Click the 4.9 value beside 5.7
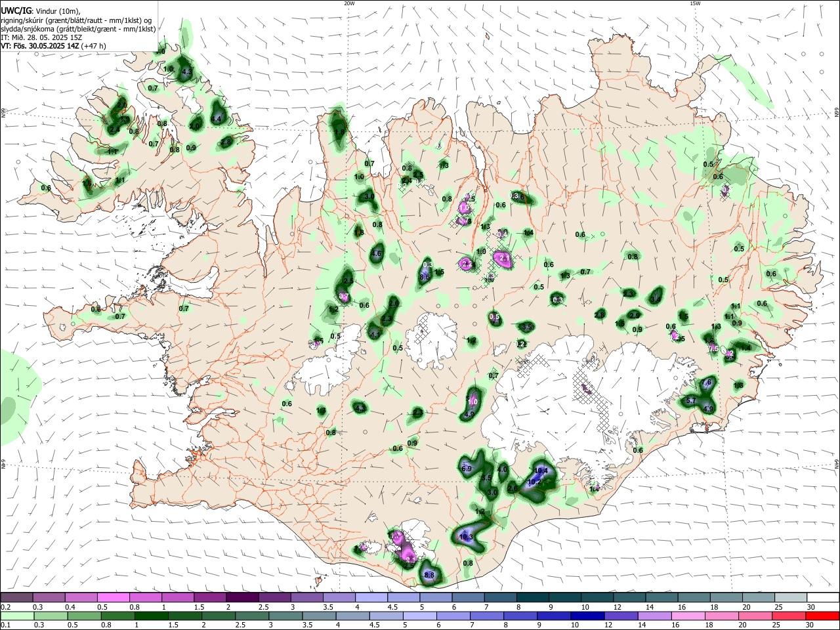Screen dimensions: 840x630 pyautogui.click(x=708, y=409)
